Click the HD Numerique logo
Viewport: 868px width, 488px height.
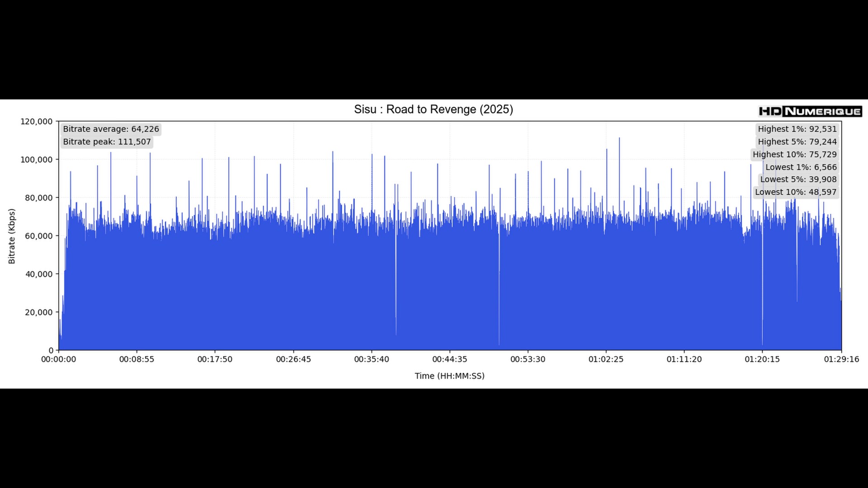[810, 111]
